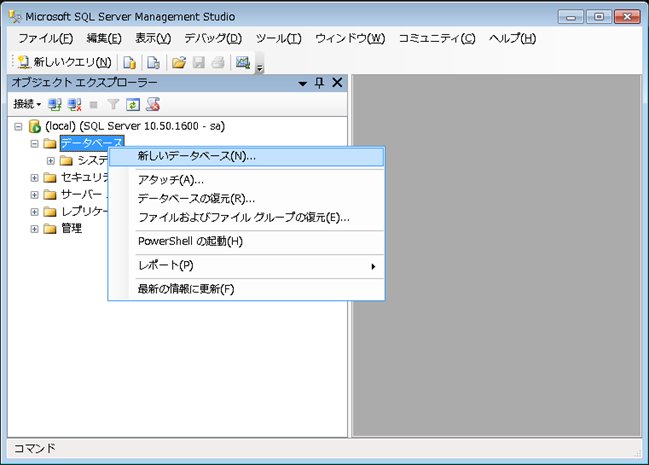Click the Disconnect server icon
Image resolution: width=649 pixels, height=465 pixels.
75,104
